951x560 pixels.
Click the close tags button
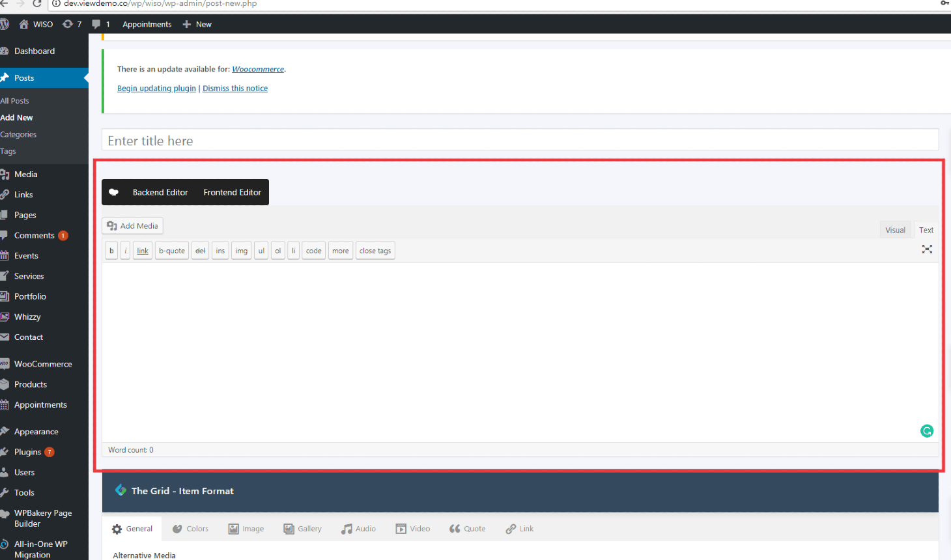tap(375, 251)
